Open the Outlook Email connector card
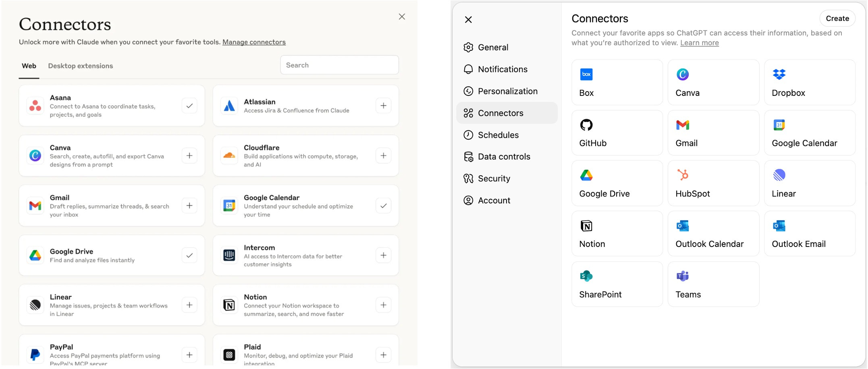The height and width of the screenshot is (369, 868). [810, 234]
